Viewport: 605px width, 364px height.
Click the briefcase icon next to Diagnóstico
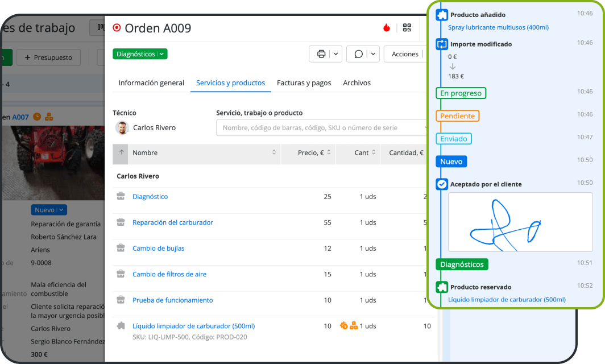point(121,196)
